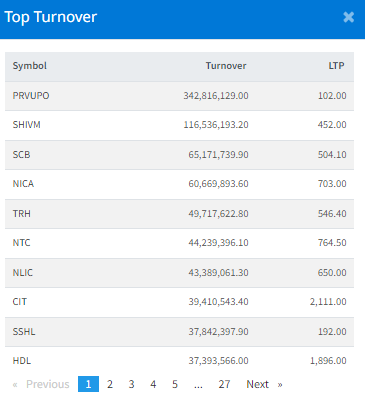This screenshot has width=365, height=409.
Task: Click the disabled Previous link
Action: pyautogui.click(x=41, y=384)
